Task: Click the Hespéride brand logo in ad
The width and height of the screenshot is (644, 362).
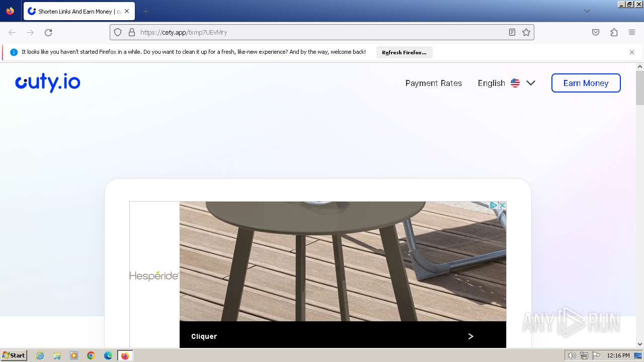Action: (154, 276)
